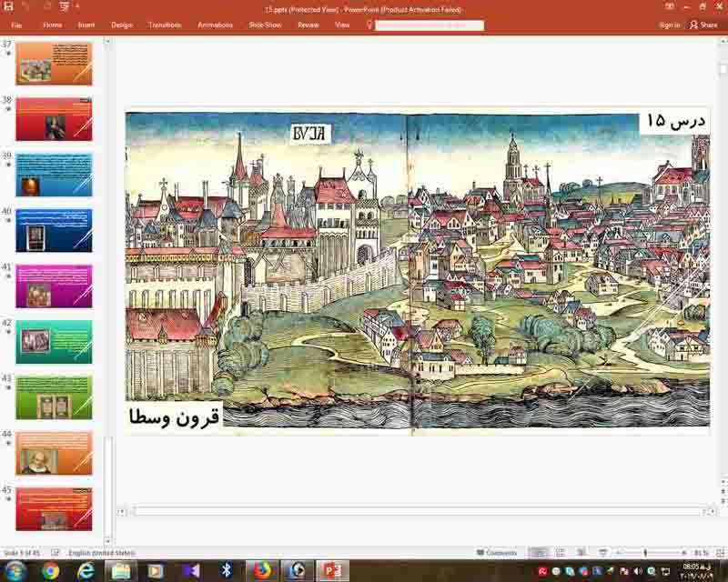Click the zoom percentage value
This screenshot has width=728, height=582.
tap(702, 553)
